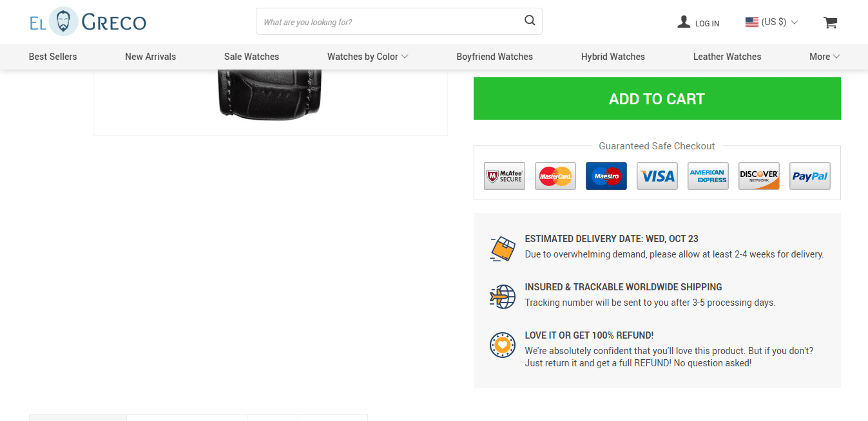Go to Sale Watches

(251, 57)
